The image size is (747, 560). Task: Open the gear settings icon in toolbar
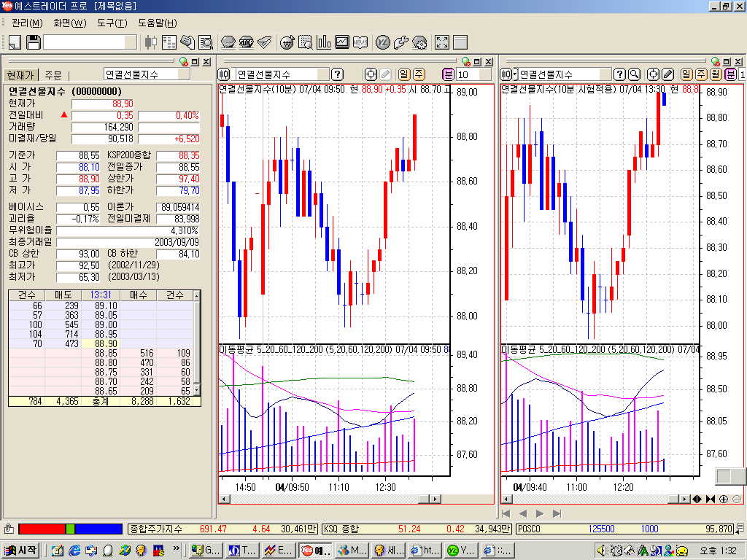(419, 42)
